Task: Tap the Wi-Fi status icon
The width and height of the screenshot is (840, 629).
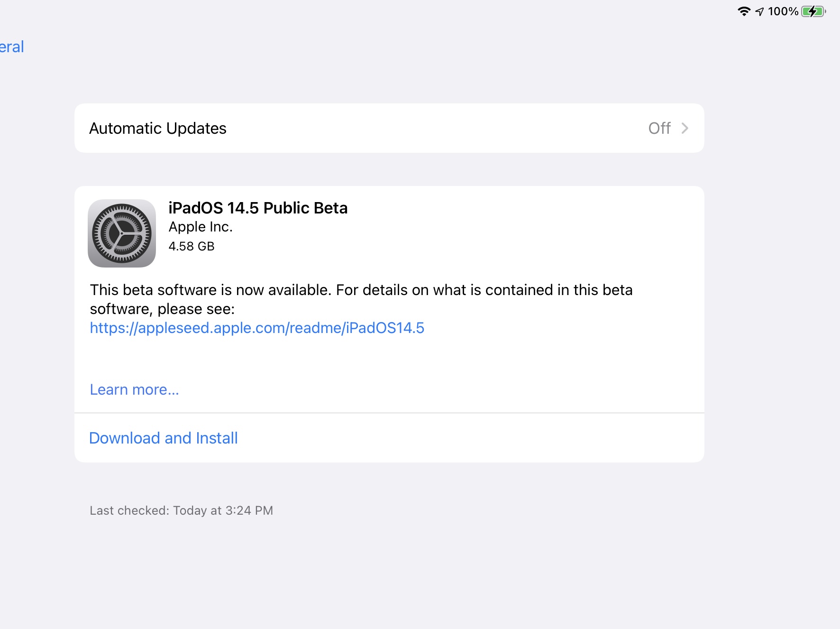Action: coord(744,11)
